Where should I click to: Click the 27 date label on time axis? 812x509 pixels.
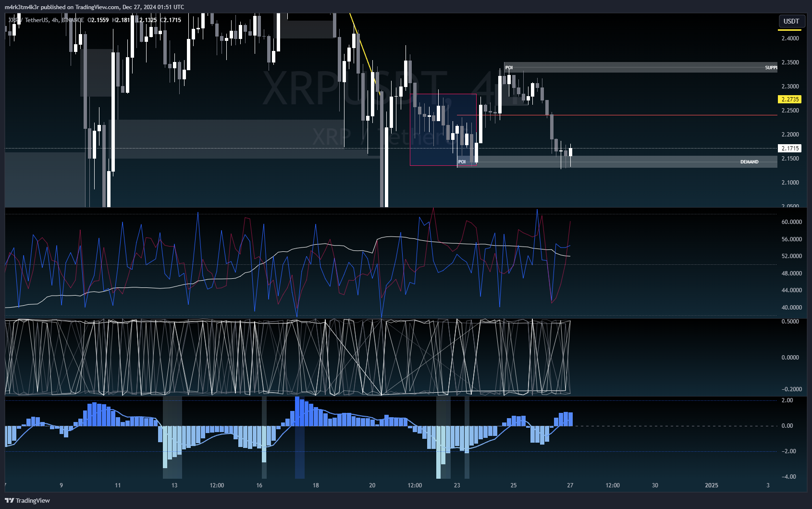[570, 485]
